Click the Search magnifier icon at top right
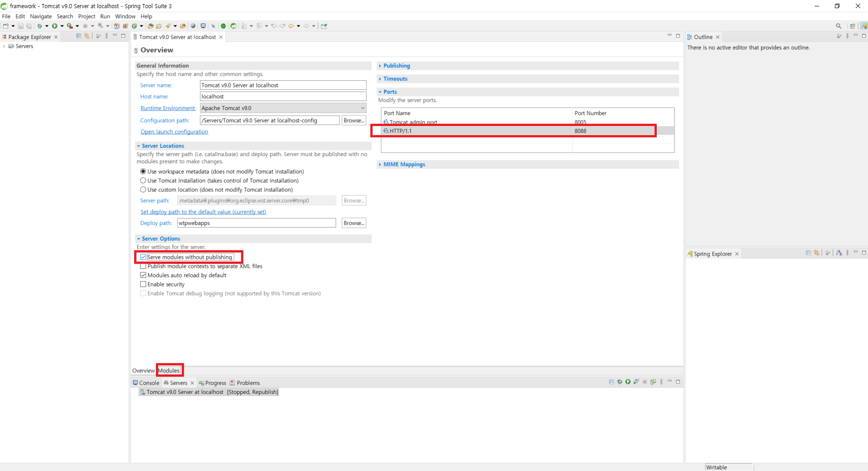Screen dimensions: 868x471 [839, 26]
